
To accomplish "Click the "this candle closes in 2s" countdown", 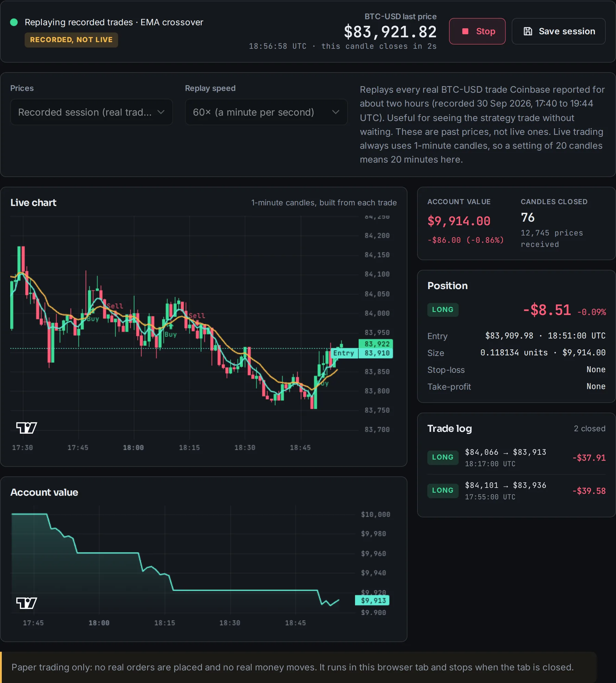I will 379,46.
